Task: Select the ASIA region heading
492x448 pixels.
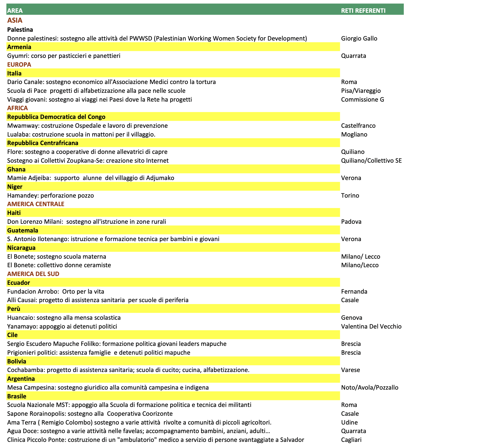Action: pos(15,20)
